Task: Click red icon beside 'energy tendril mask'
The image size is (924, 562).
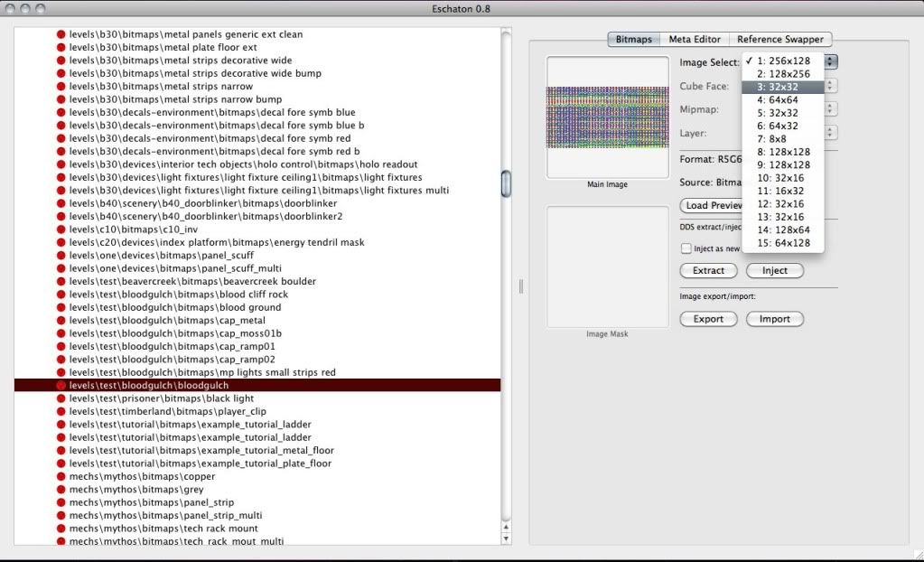Action: tap(61, 242)
